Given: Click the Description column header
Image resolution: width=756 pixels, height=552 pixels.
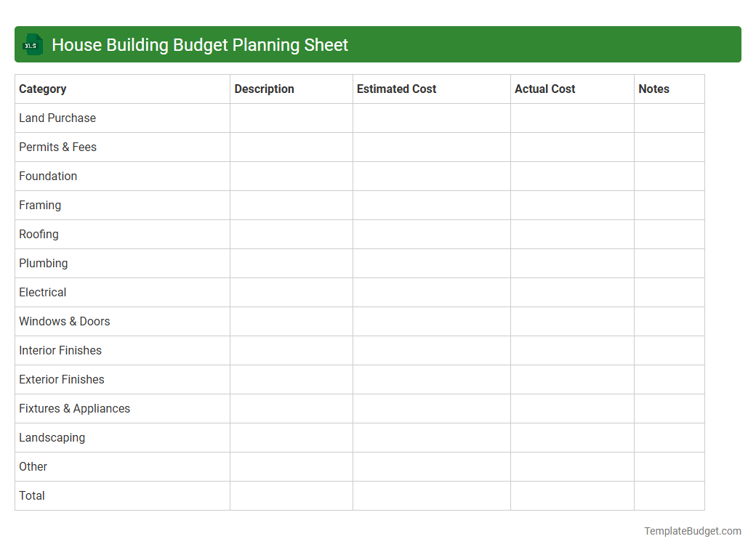Looking at the screenshot, I should point(264,89).
